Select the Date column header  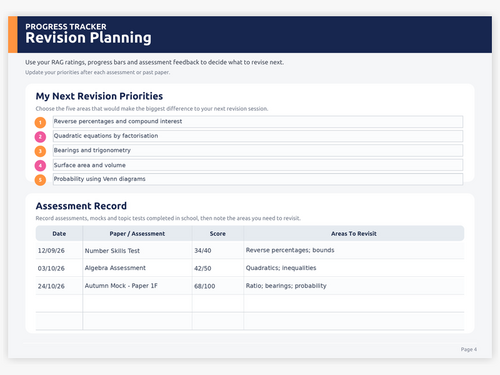click(x=59, y=233)
